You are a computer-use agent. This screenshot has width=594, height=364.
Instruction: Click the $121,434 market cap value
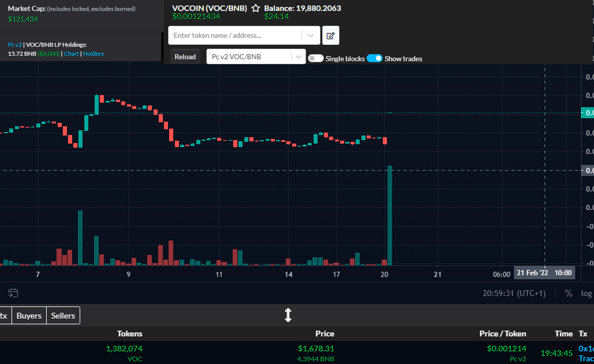[23, 19]
